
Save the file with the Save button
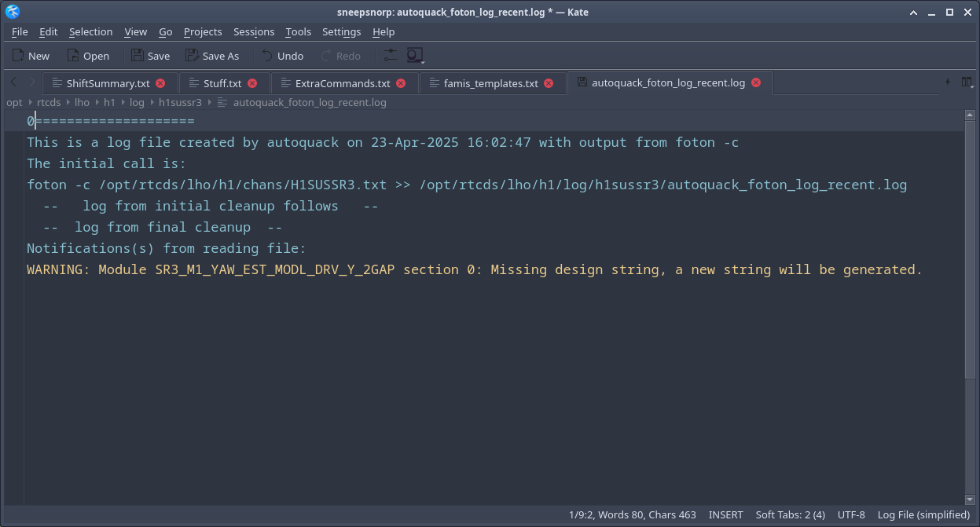150,56
